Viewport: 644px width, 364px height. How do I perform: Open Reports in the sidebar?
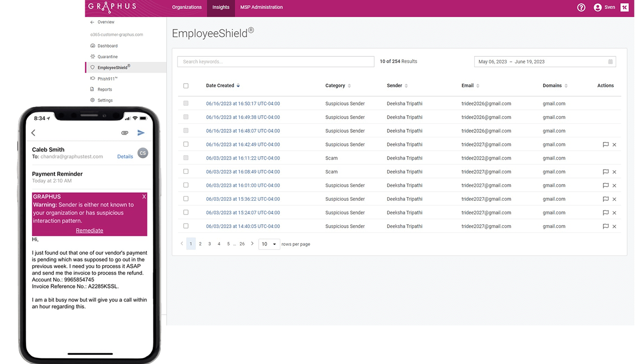click(x=104, y=90)
